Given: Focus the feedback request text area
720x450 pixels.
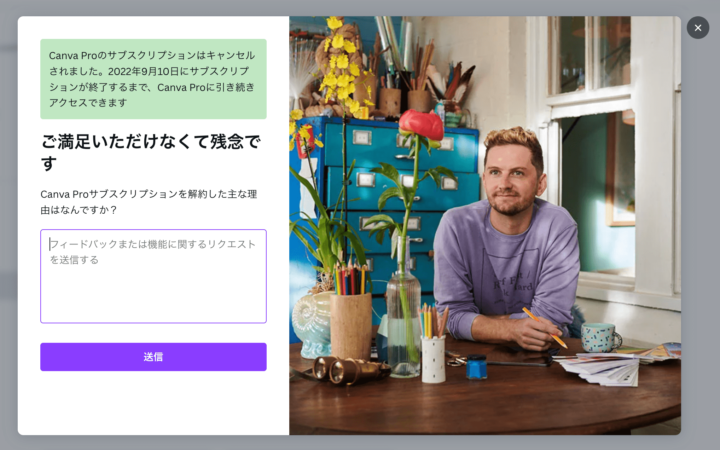Looking at the screenshot, I should (153, 276).
